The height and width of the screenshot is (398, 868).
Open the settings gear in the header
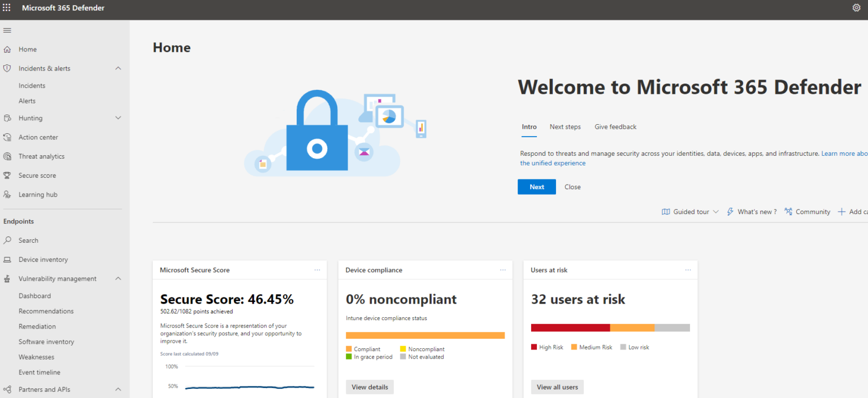(856, 8)
